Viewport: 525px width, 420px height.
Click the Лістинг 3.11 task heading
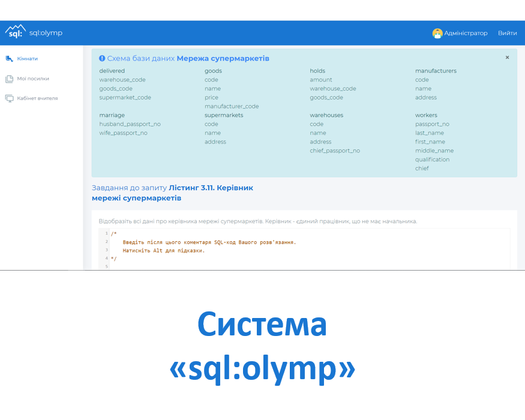pos(211,188)
